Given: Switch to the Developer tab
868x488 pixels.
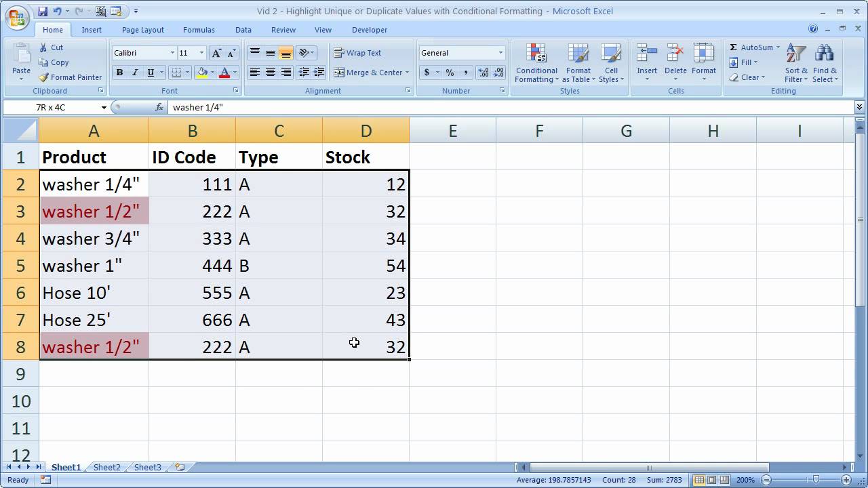Looking at the screenshot, I should click(370, 30).
